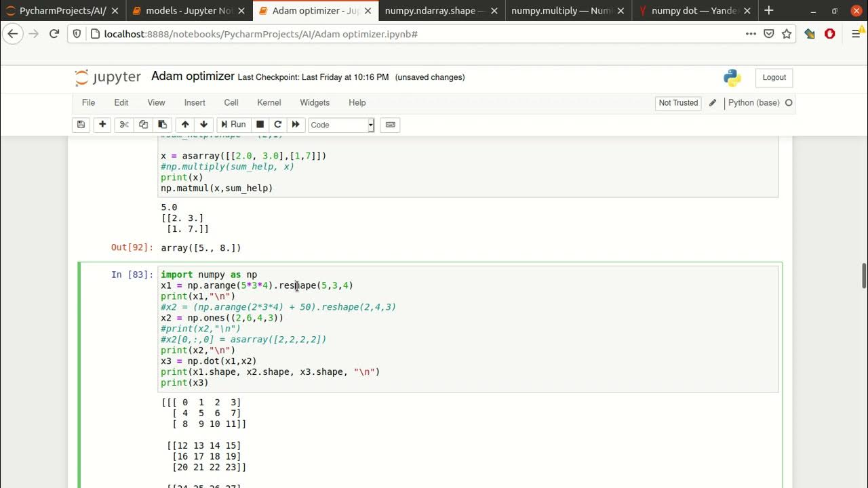Go forward with the browser forward arrow

[x=33, y=34]
